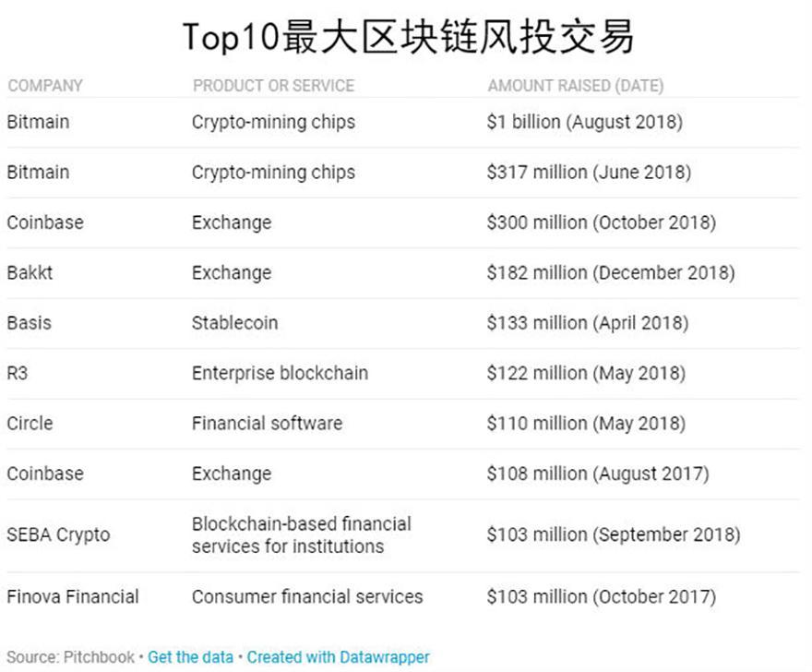Select the $1 billion (August 2018) cell

pyautogui.click(x=585, y=122)
